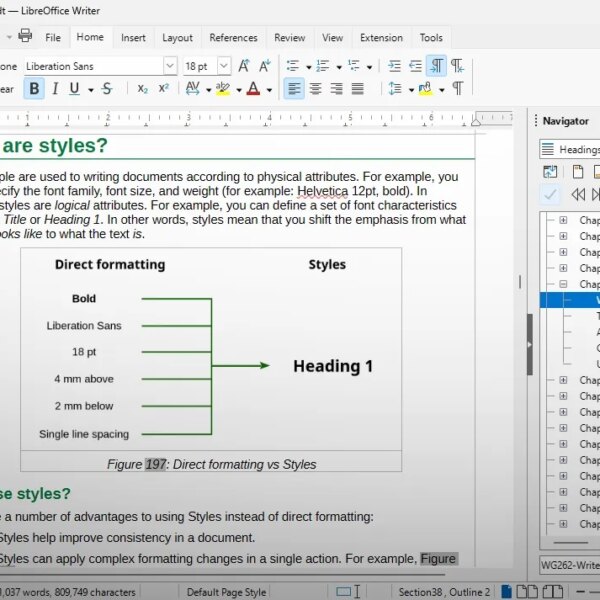Switch to the Tools tab
Viewport: 600px width, 600px height.
(x=431, y=38)
